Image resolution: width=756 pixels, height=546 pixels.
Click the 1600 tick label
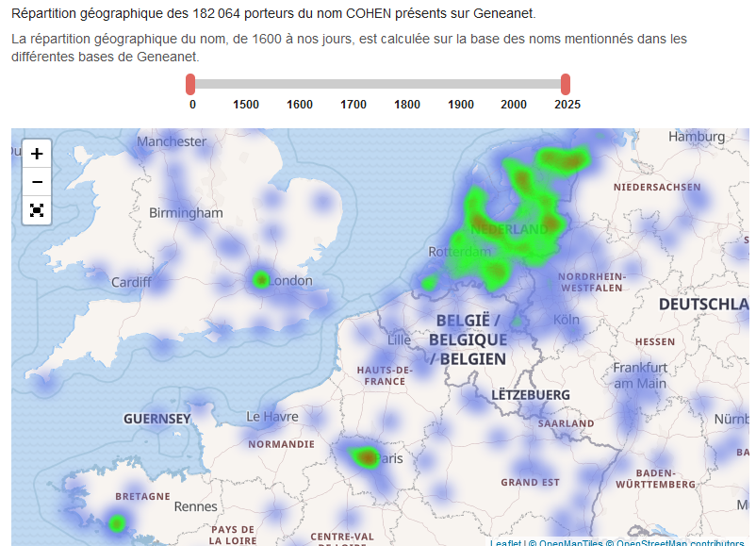tap(300, 105)
